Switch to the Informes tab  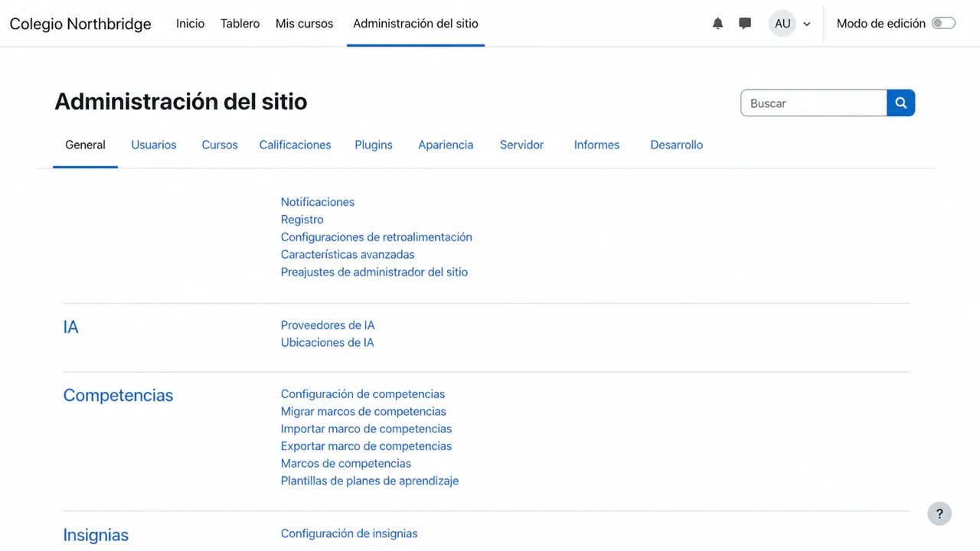click(596, 145)
